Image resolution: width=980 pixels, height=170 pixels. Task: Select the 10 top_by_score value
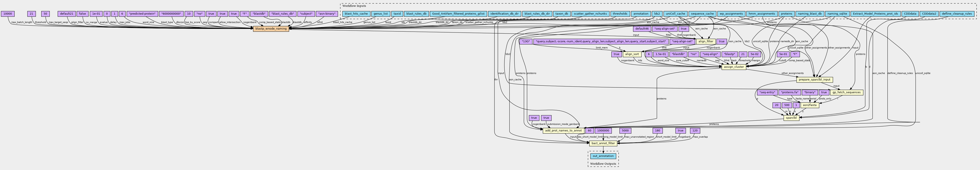[189, 14]
